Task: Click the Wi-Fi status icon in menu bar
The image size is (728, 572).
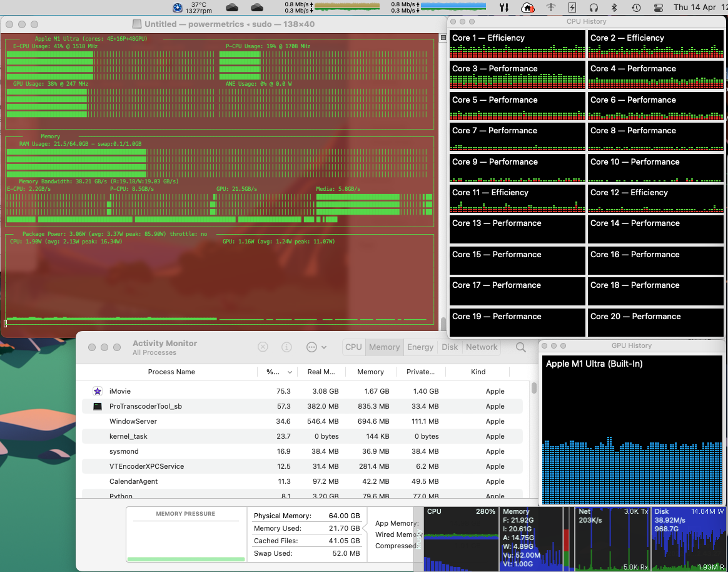Action: pos(550,8)
